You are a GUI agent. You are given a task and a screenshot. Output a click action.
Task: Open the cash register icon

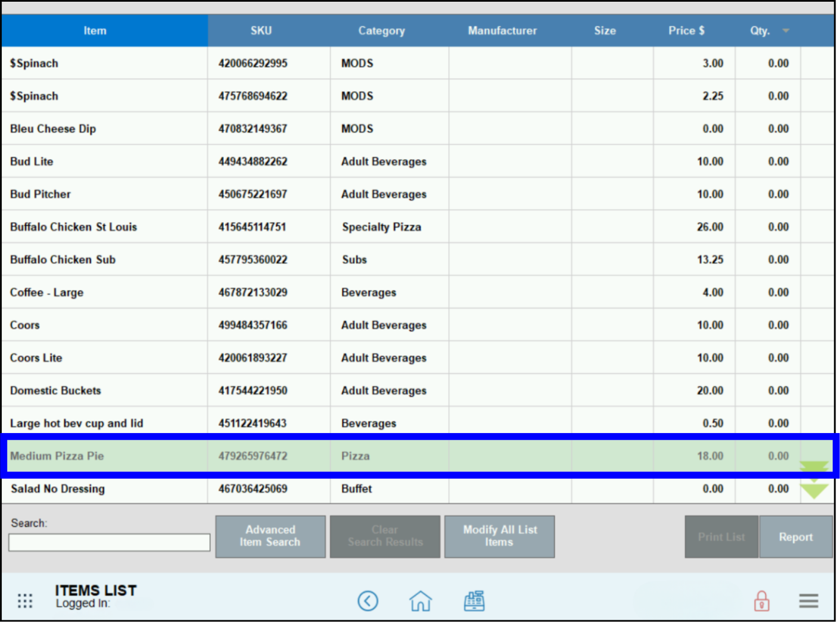474,601
